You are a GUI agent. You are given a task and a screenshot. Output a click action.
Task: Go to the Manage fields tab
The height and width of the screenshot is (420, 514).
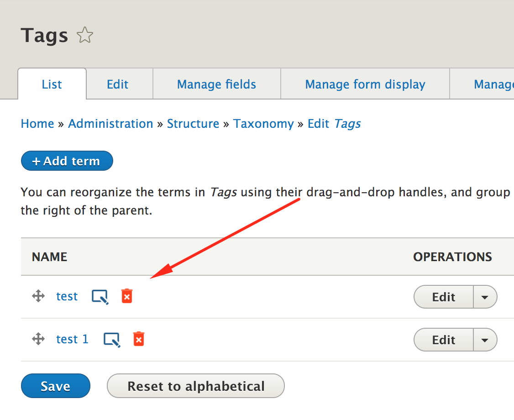(216, 84)
